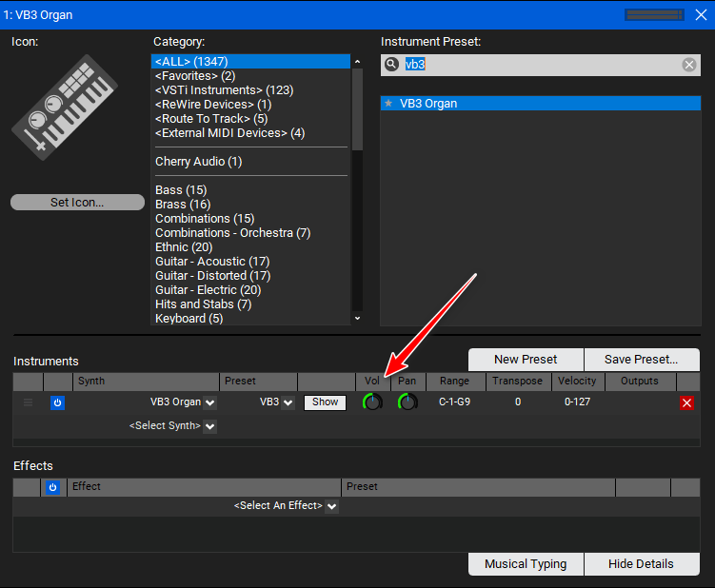Click the search magnifier icon in preset field

pyautogui.click(x=391, y=65)
